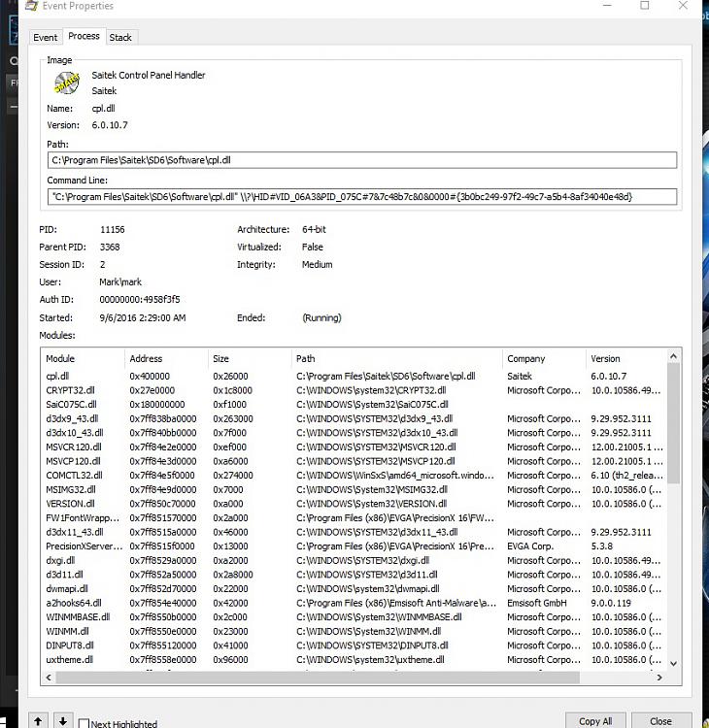This screenshot has height=728, width=709.
Task: Click the module list scroll up arrow
Action: (x=674, y=356)
